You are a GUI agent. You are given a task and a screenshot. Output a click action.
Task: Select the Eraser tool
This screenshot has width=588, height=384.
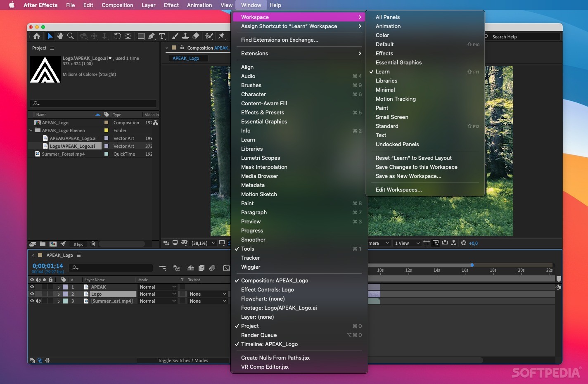[x=196, y=36]
